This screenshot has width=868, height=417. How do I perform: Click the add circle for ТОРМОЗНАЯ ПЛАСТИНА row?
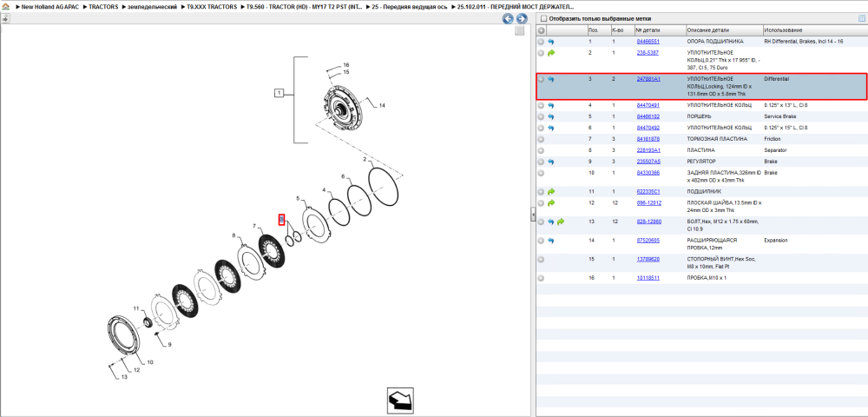tap(541, 139)
